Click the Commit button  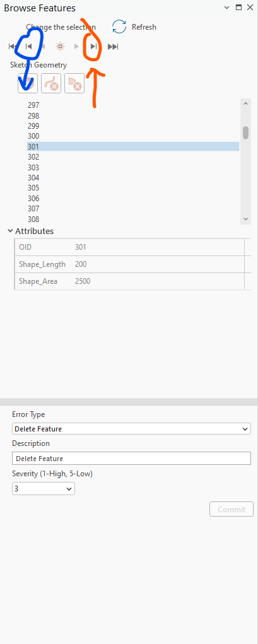[232, 509]
